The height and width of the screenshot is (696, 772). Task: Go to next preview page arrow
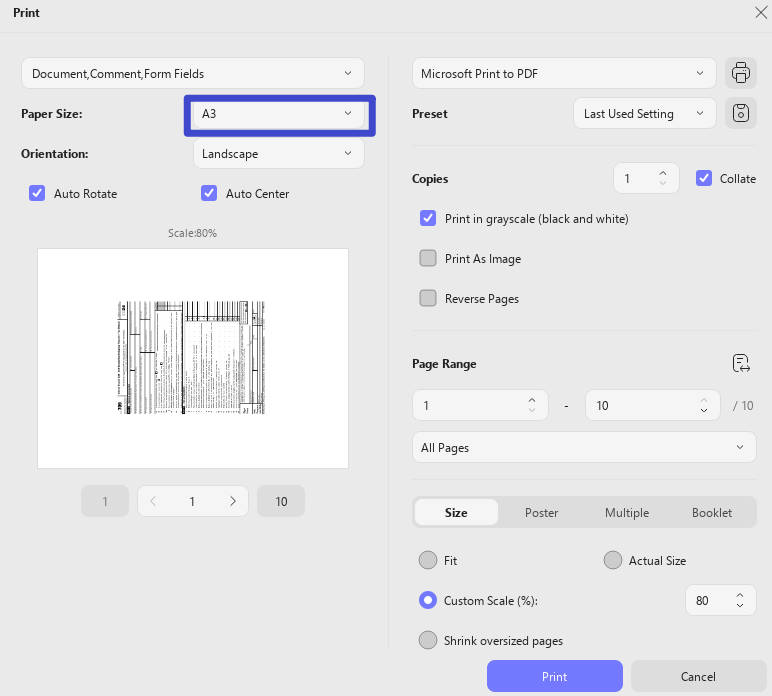click(x=233, y=501)
